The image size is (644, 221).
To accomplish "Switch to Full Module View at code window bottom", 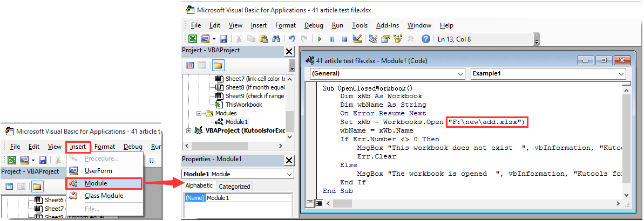I will click(x=317, y=203).
